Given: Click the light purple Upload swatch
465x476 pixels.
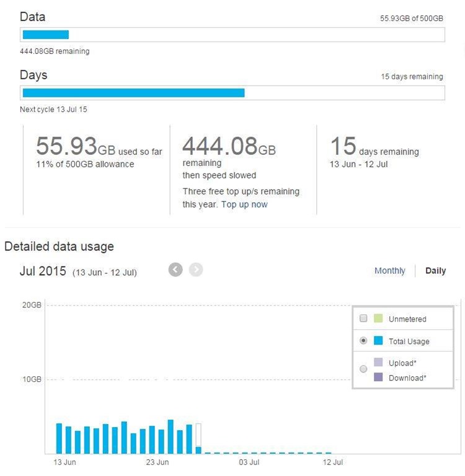Looking at the screenshot, I should tap(378, 363).
